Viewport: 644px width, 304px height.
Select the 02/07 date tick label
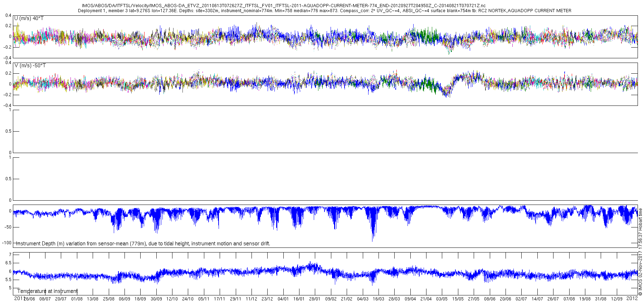(521, 299)
